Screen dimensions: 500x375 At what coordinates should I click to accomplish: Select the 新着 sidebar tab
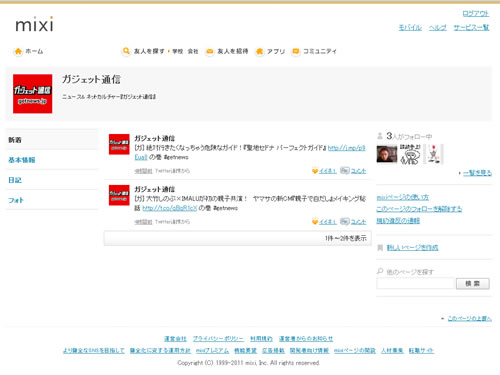coord(52,140)
